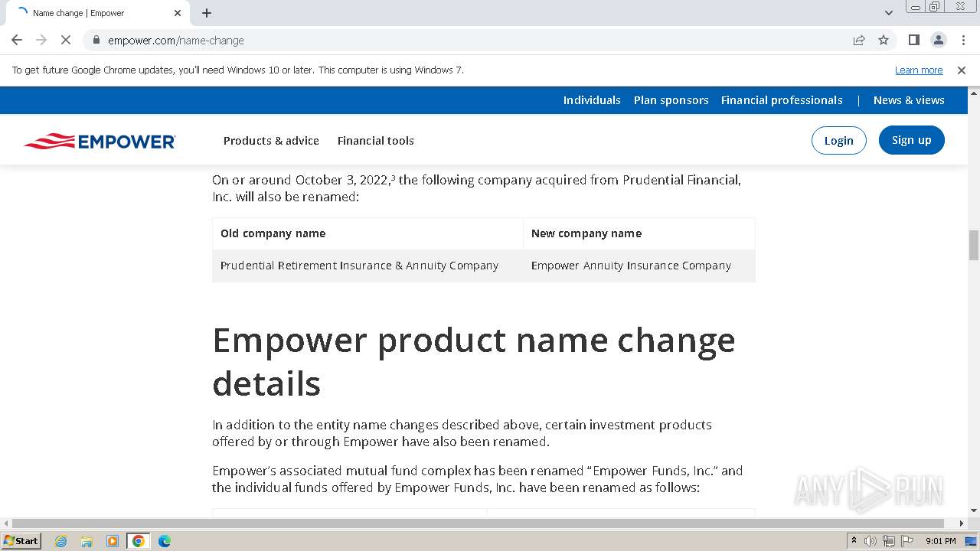Open Products & advice menu

(x=271, y=141)
